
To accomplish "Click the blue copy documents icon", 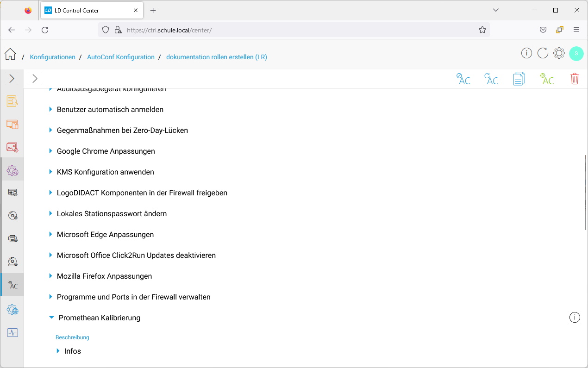I will [x=519, y=79].
